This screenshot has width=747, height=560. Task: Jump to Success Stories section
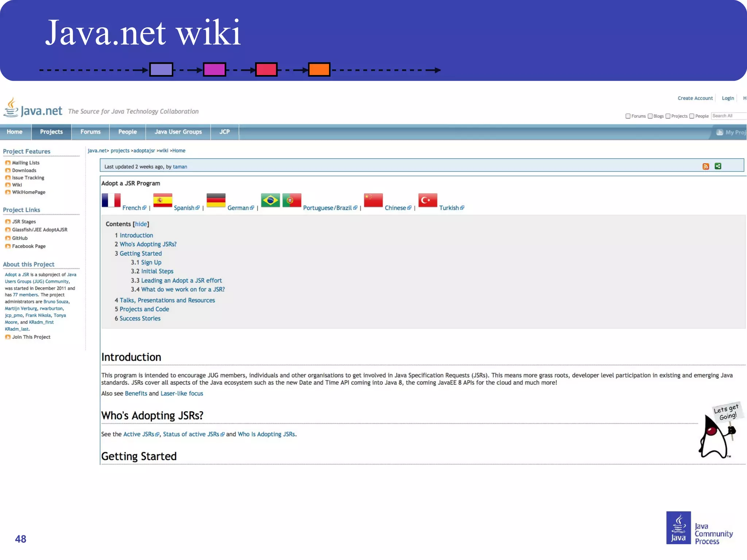(x=140, y=318)
